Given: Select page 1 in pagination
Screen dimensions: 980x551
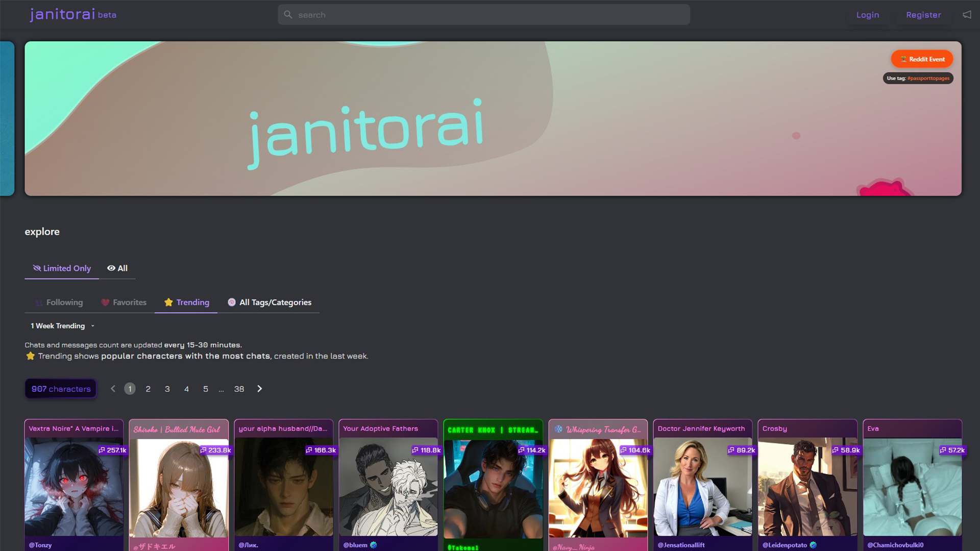Looking at the screenshot, I should click(x=130, y=389).
